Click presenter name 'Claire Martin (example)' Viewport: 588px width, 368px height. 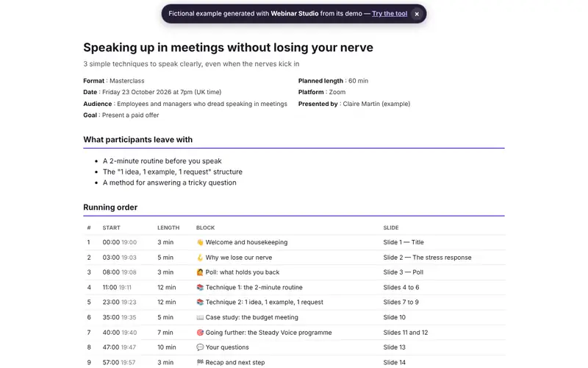pyautogui.click(x=376, y=104)
